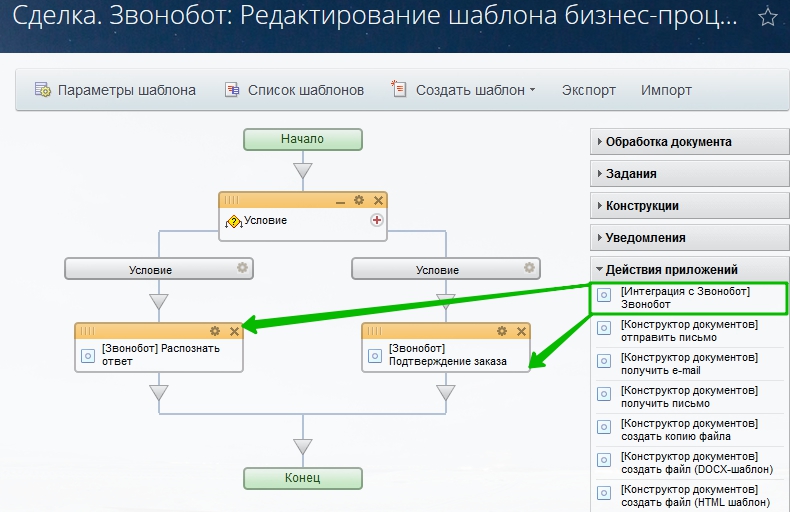Open settings gear of the main Условие block
Image resolution: width=790 pixels, height=512 pixels.
[x=359, y=200]
